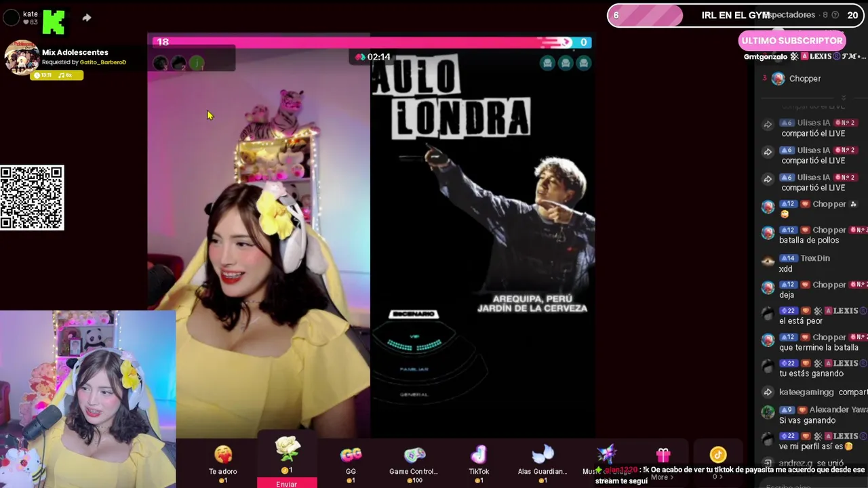The image size is (868, 488).
Task: Select the Game Controller gift
Action: 414,464
